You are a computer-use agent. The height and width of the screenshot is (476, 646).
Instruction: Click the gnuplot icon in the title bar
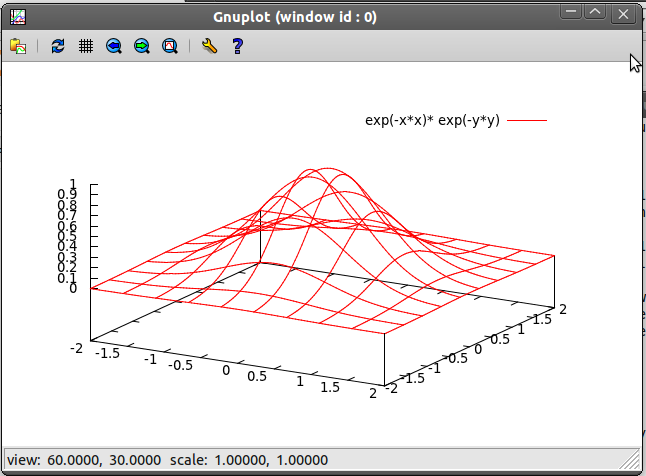(18, 17)
